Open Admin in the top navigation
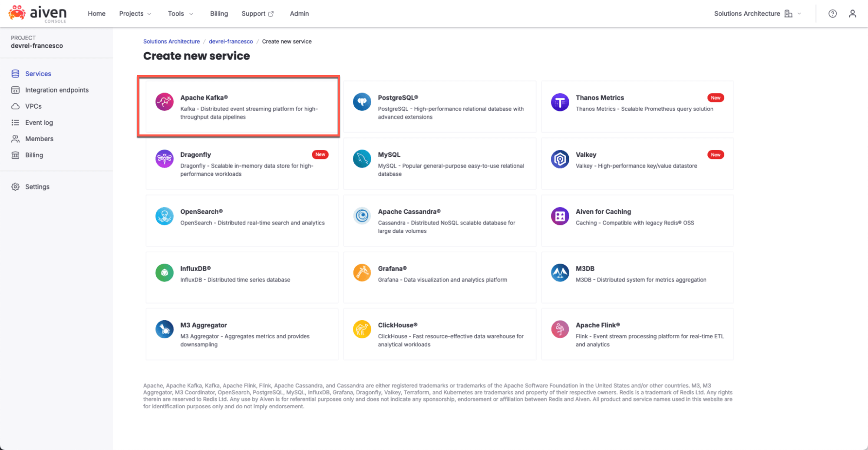868x450 pixels. 299,13
